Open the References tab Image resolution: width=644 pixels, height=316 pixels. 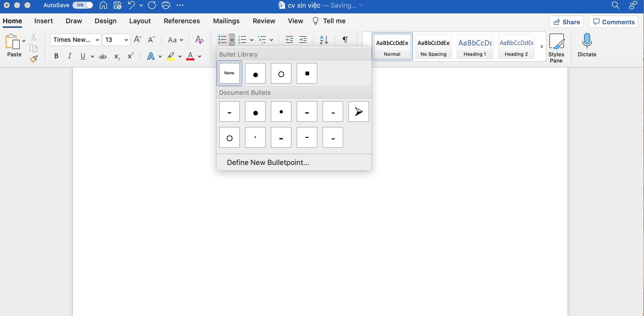click(x=182, y=21)
